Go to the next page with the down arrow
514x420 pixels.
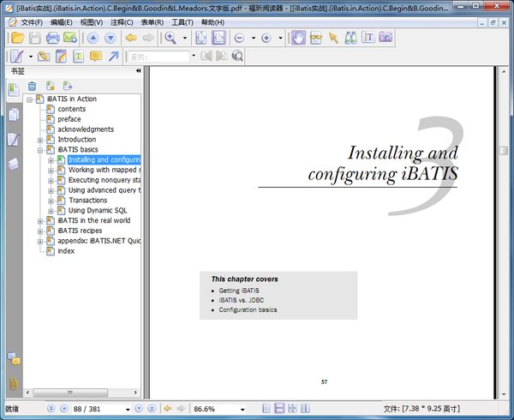111,38
